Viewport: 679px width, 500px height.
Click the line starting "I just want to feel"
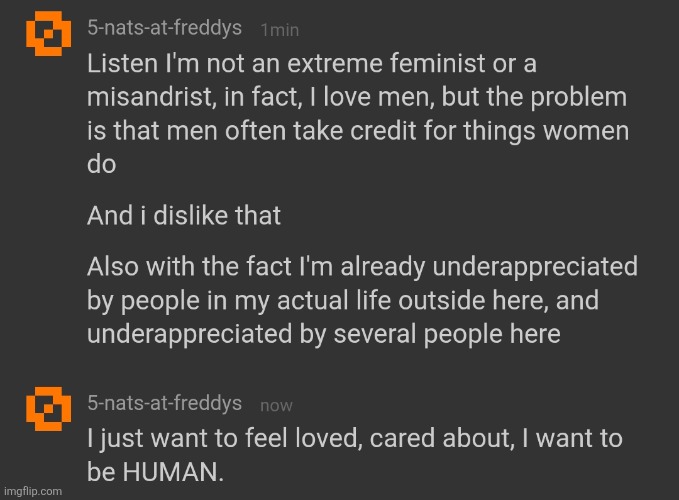(x=355, y=438)
